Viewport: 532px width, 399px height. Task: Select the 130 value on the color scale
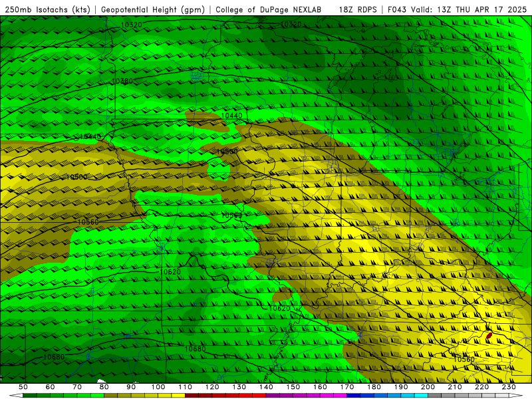(239, 387)
